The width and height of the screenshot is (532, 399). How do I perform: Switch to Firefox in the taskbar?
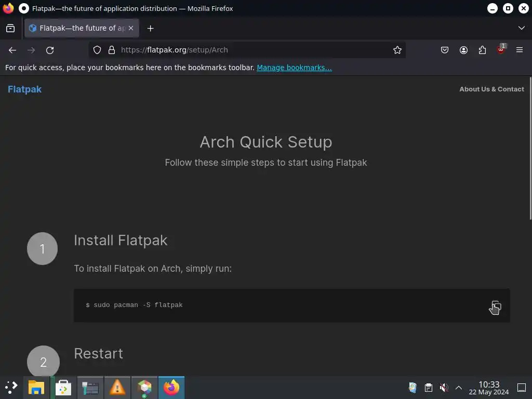(x=171, y=387)
